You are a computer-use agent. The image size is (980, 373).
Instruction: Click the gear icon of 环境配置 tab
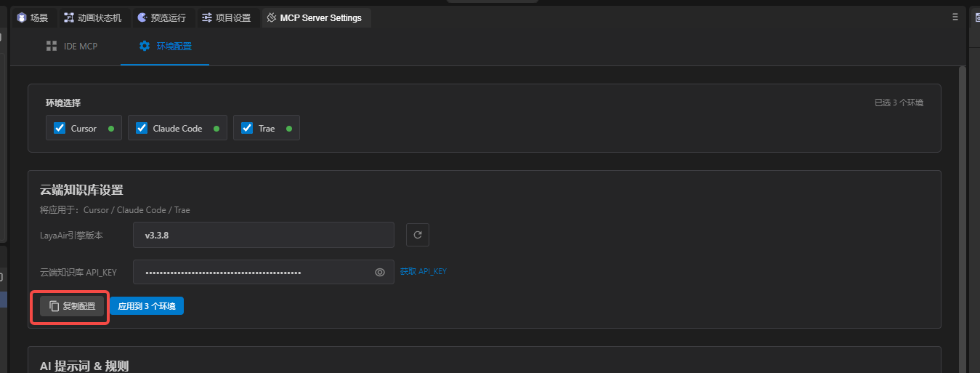pyautogui.click(x=144, y=46)
